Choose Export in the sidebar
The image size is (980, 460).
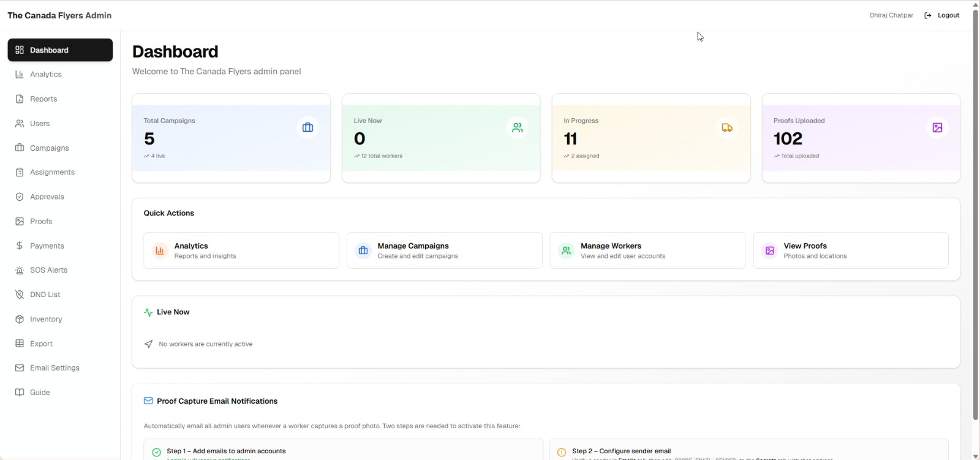click(x=60, y=344)
